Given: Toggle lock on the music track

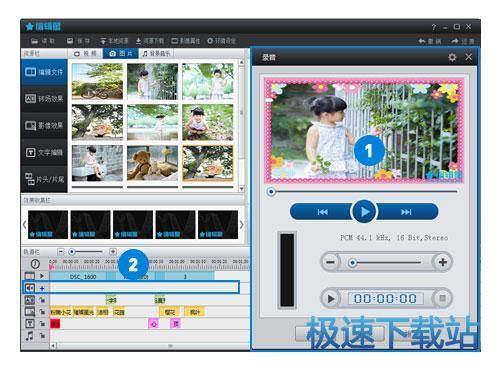Looking at the screenshot, I should pyautogui.click(x=42, y=336).
